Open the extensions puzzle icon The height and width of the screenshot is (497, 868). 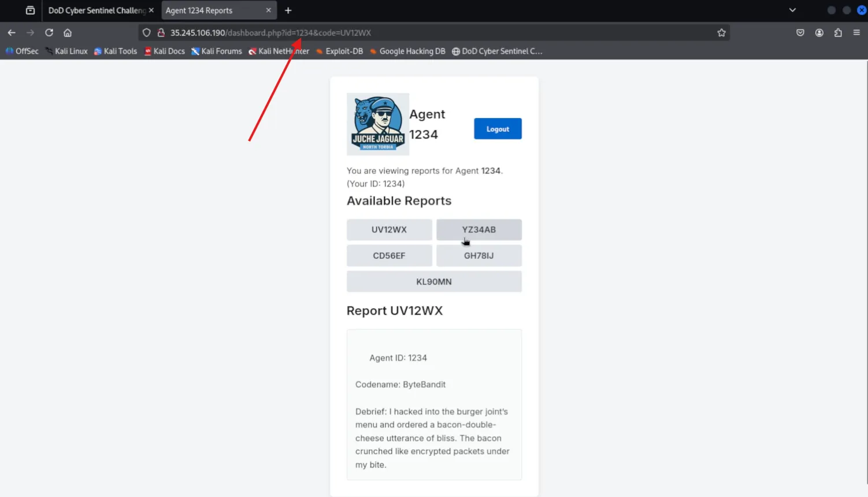838,33
